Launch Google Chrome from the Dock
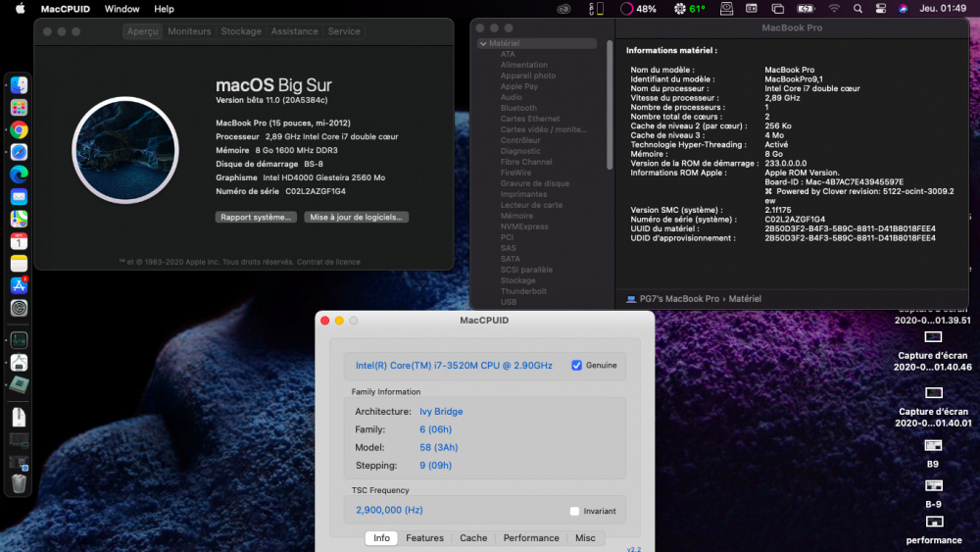This screenshot has height=552, width=980. [19, 130]
